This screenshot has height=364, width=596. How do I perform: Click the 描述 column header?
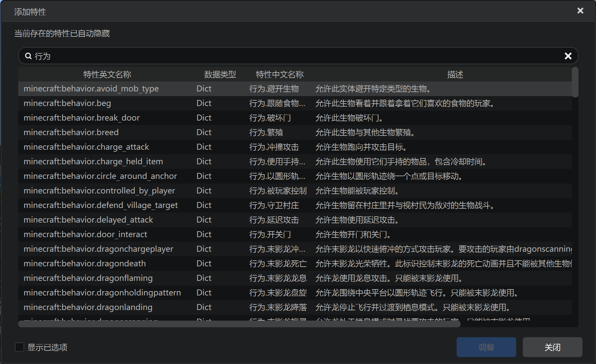[x=455, y=75]
